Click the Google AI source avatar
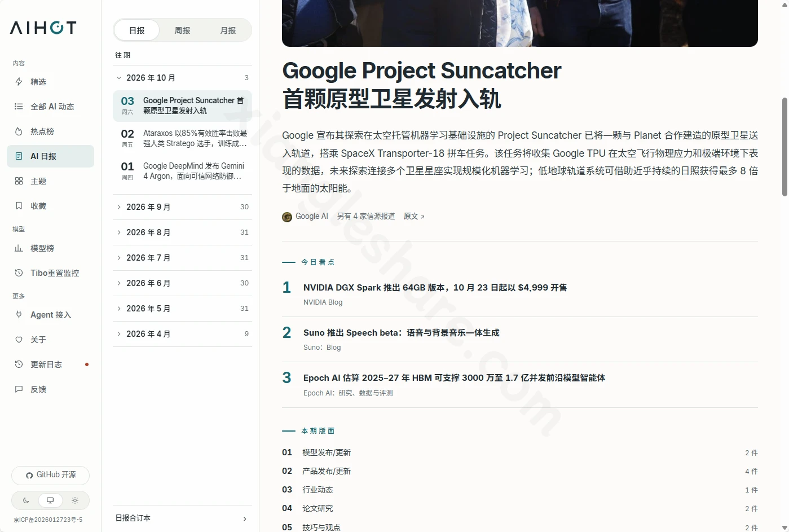 tap(287, 217)
